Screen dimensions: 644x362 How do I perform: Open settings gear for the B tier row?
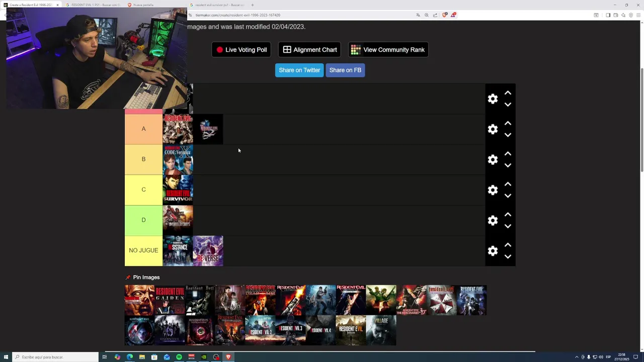click(493, 159)
